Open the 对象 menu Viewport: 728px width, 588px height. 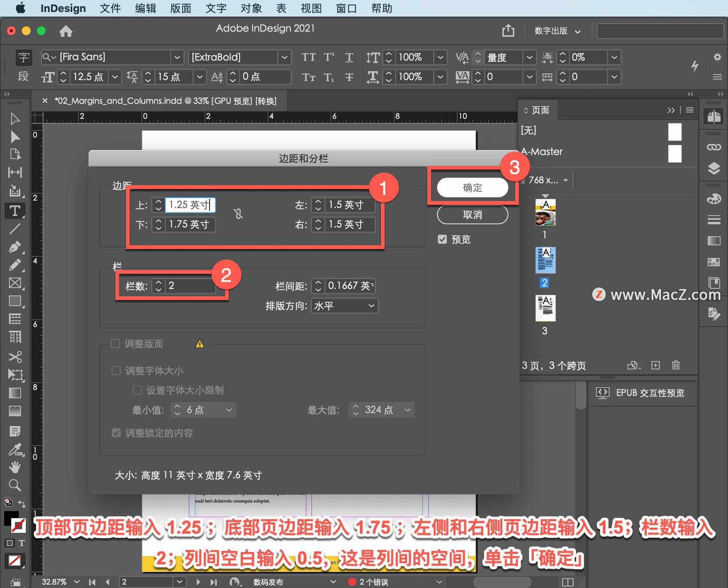point(251,8)
